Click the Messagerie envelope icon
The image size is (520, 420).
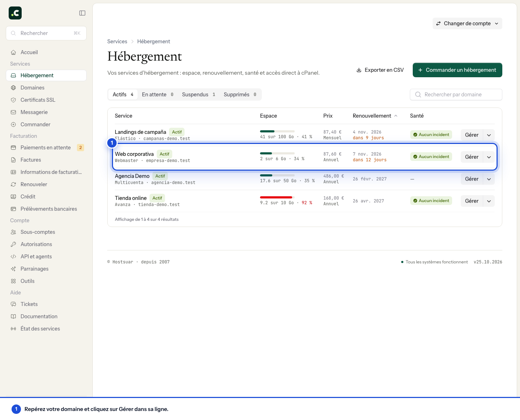[x=13, y=112]
